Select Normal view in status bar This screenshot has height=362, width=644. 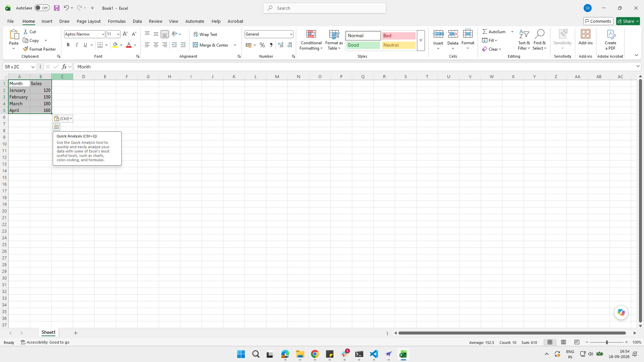550,342
